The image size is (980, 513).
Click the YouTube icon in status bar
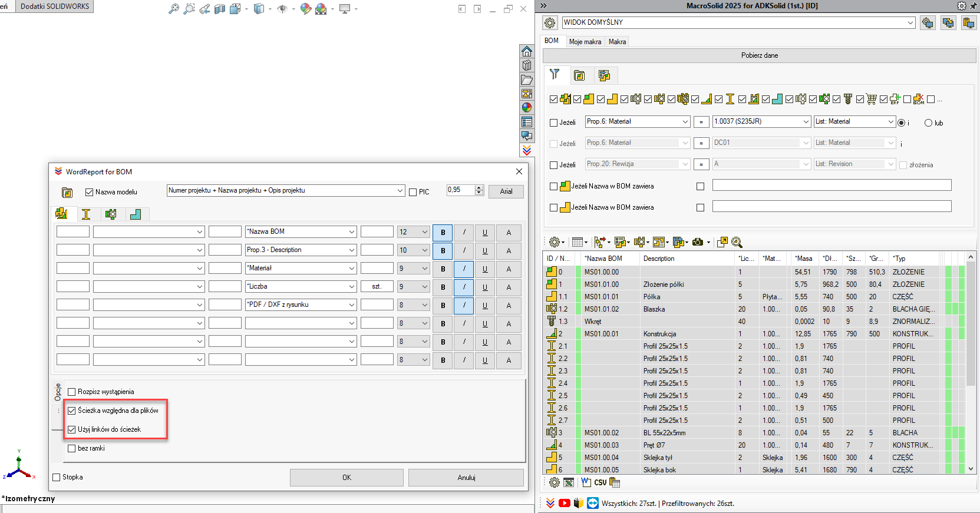pyautogui.click(x=565, y=503)
